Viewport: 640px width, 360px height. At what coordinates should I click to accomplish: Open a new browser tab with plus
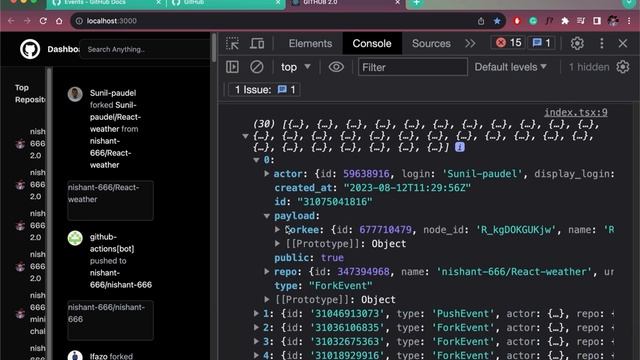(416, 3)
